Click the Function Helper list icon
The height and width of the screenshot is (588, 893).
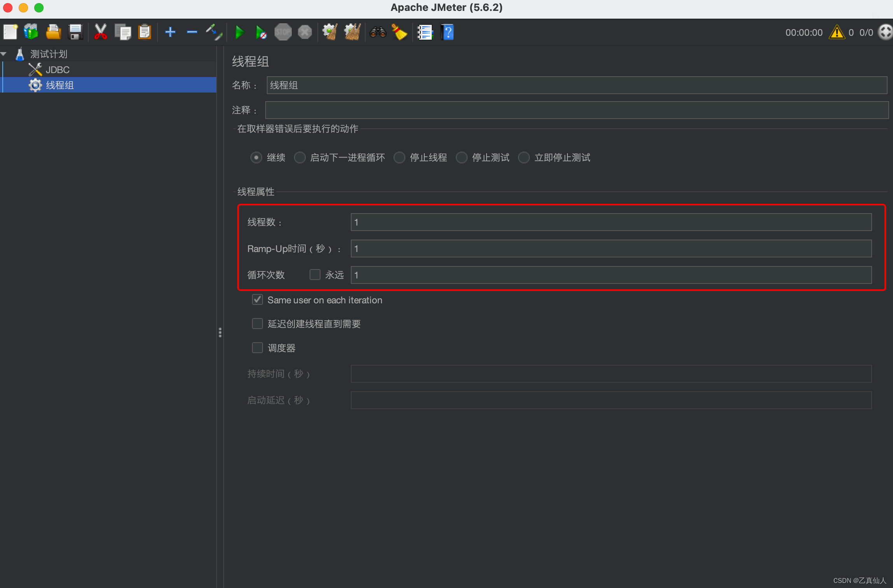click(425, 32)
